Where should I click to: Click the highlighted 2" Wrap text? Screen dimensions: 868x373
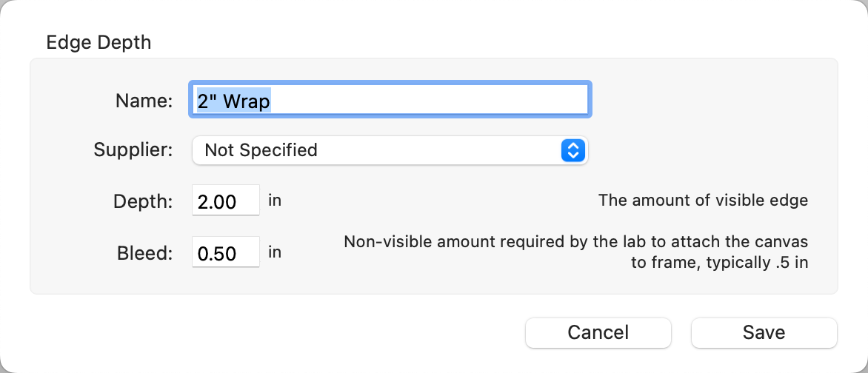[233, 100]
